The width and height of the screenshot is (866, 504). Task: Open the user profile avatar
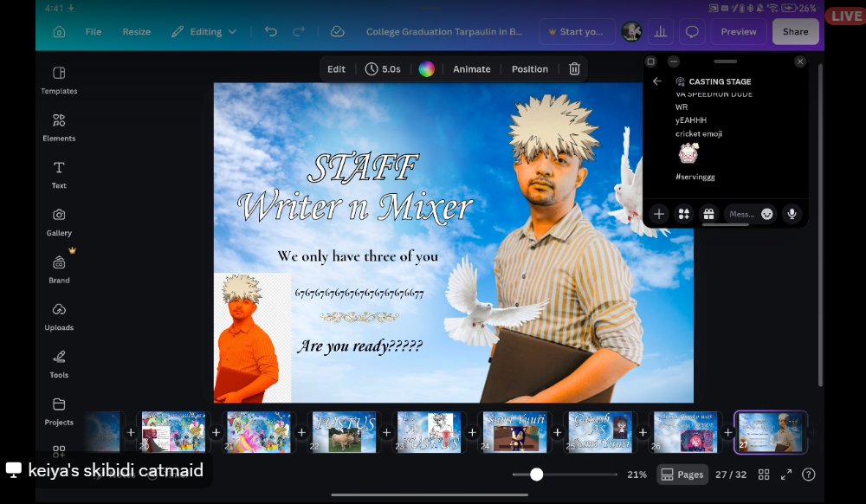pos(632,31)
